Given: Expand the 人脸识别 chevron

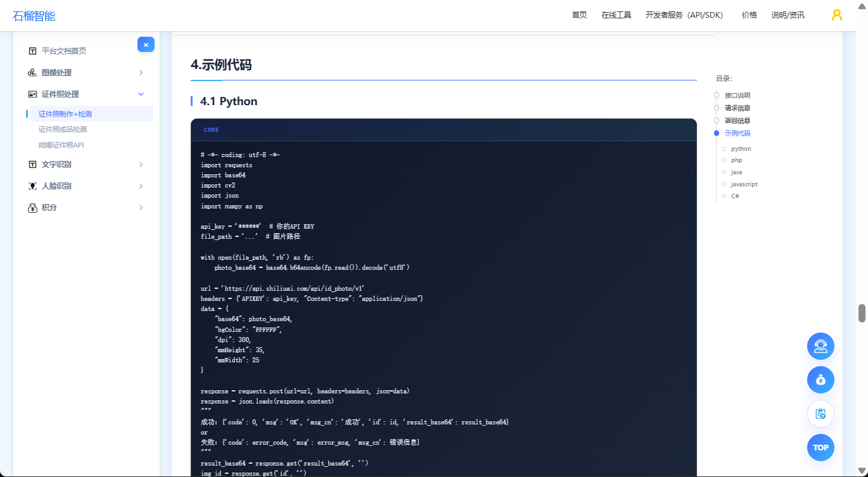Looking at the screenshot, I should point(141,186).
